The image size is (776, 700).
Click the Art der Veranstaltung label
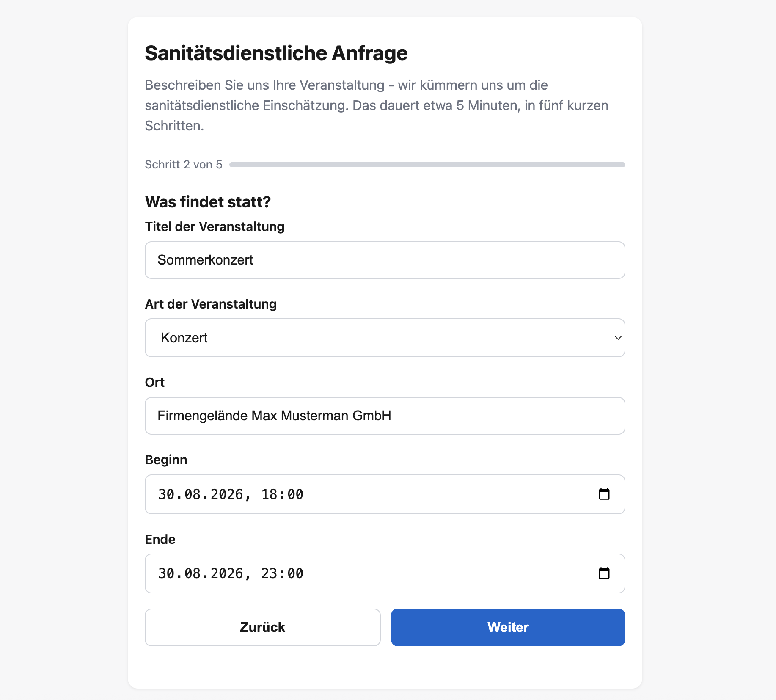point(211,304)
